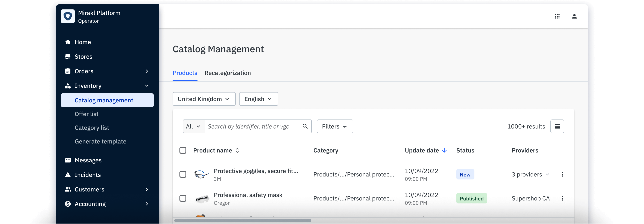Click the horizontal table scrollbar
This screenshot has height=224, width=644.
(x=243, y=221)
